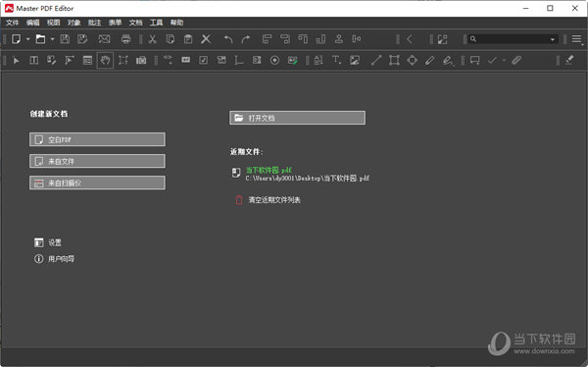Click the Send by email envelope icon
588x367 pixels.
[104, 39]
